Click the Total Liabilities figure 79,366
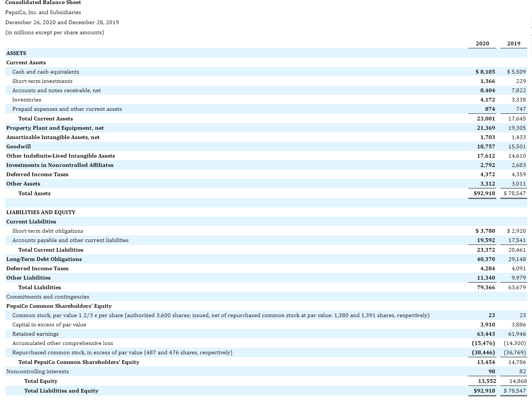 (x=485, y=287)
